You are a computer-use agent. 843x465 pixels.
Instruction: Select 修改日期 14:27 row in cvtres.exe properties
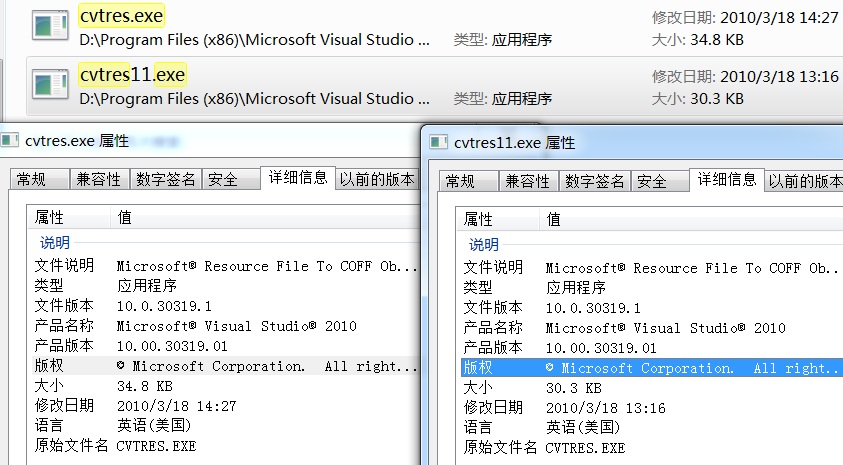(x=225, y=406)
